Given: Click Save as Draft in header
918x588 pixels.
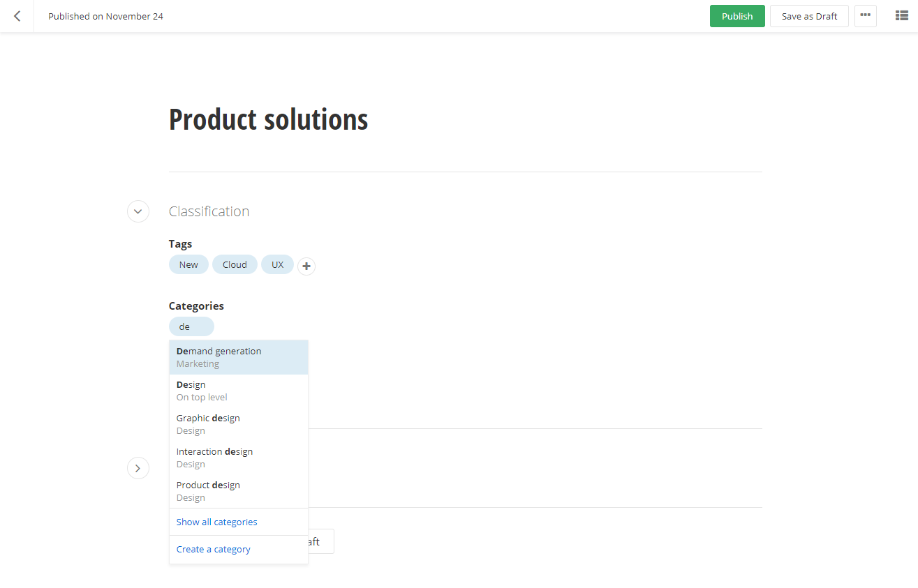Looking at the screenshot, I should 808,16.
